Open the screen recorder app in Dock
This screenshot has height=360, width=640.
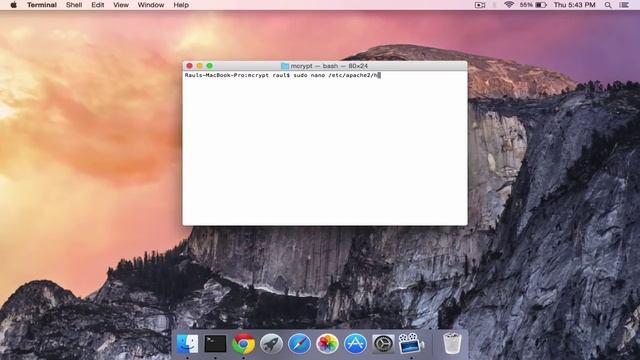point(411,344)
